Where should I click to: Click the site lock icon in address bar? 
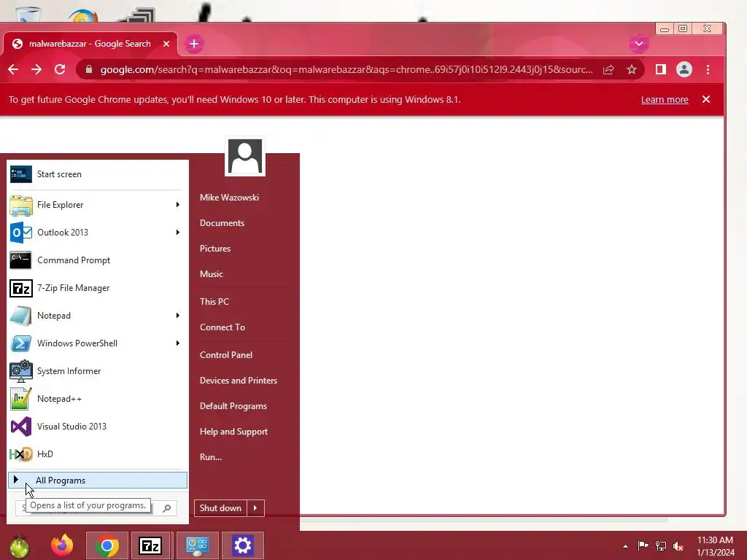point(88,69)
